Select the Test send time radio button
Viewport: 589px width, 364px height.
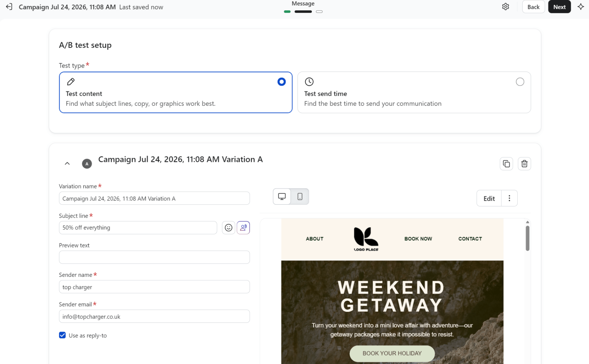(x=520, y=82)
